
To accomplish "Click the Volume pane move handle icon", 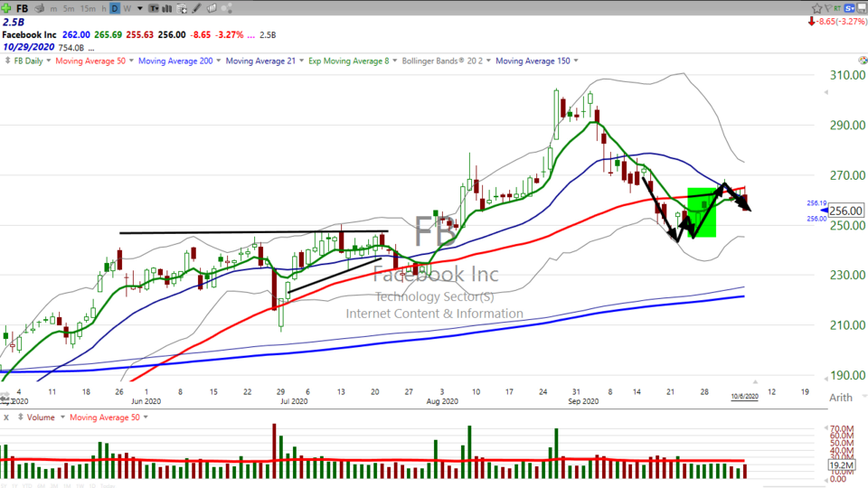I will coord(21,418).
